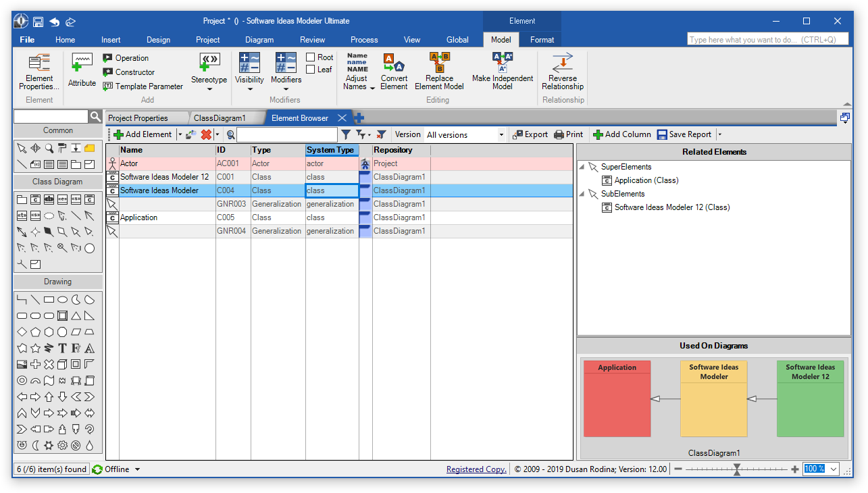Select the text T tool in Drawing
868x493 pixels.
[62, 348]
